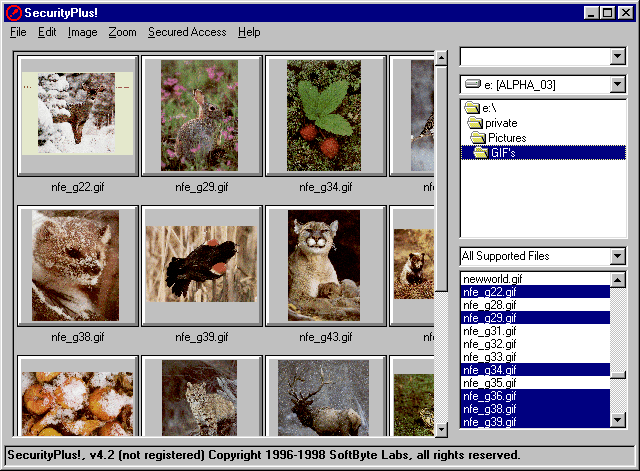
Task: Click file list scroll down arrow
Action: point(618,420)
